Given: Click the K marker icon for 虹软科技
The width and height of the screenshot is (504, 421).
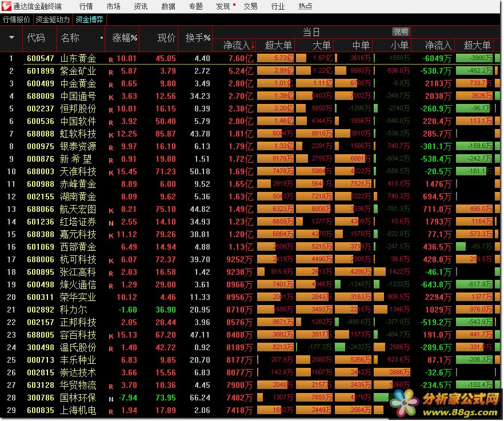Looking at the screenshot, I should (x=111, y=135).
